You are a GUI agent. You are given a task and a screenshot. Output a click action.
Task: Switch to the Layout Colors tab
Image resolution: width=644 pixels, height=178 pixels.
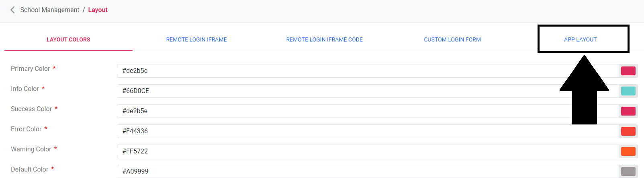tap(68, 39)
